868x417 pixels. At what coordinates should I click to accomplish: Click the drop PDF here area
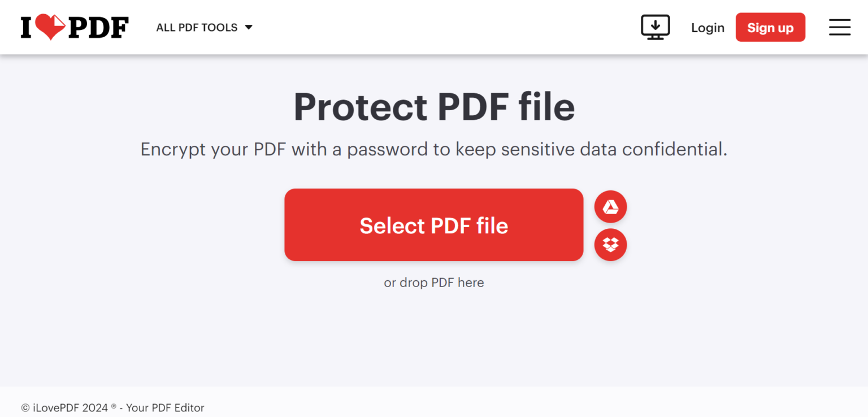(433, 282)
